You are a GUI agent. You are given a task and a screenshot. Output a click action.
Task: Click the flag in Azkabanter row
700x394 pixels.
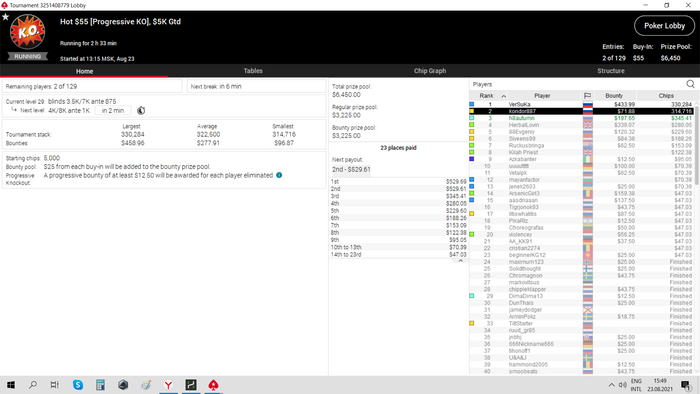tap(588, 159)
